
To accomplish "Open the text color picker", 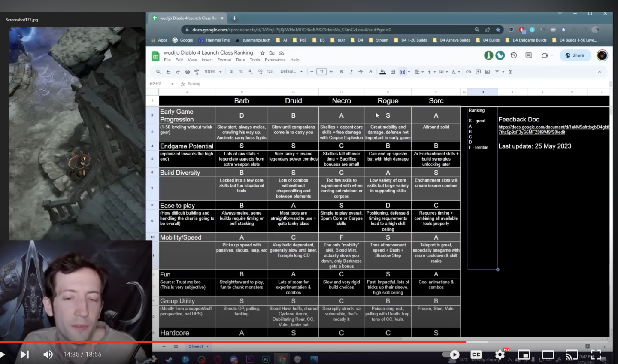I will (x=370, y=72).
